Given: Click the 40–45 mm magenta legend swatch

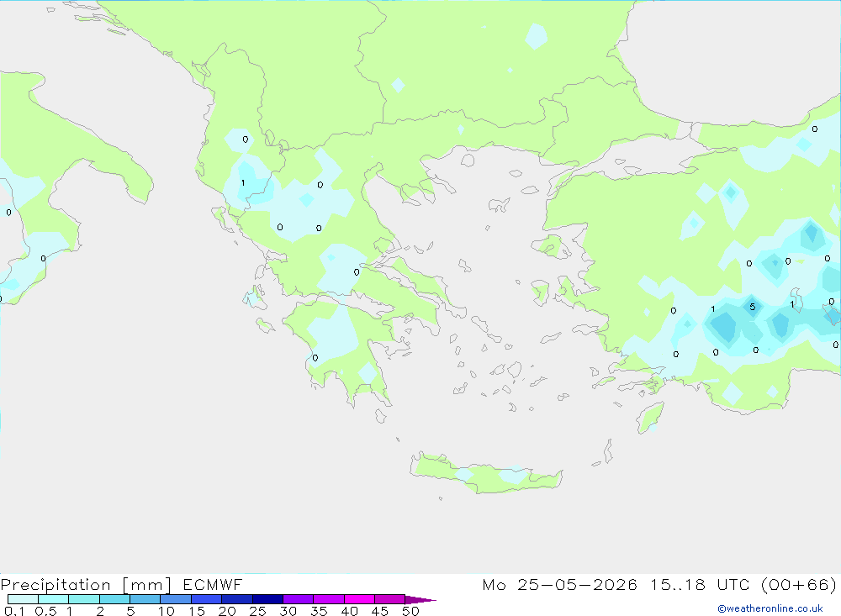Looking at the screenshot, I should [359, 599].
